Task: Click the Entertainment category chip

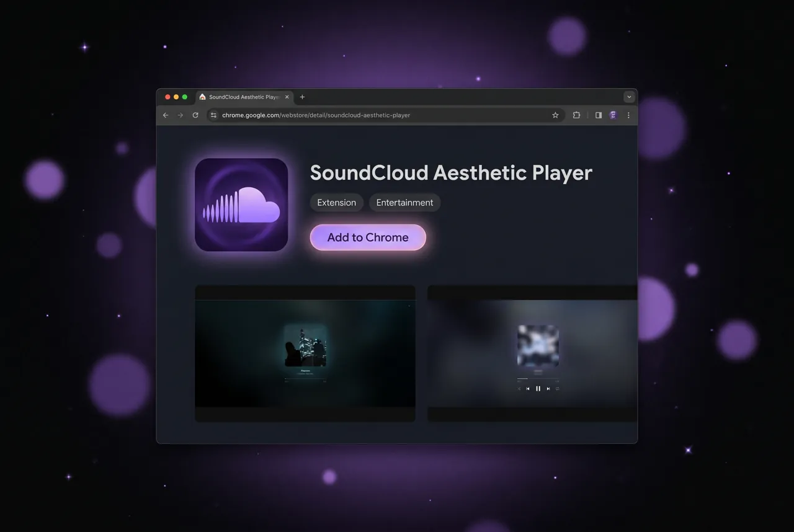Action: click(x=404, y=203)
